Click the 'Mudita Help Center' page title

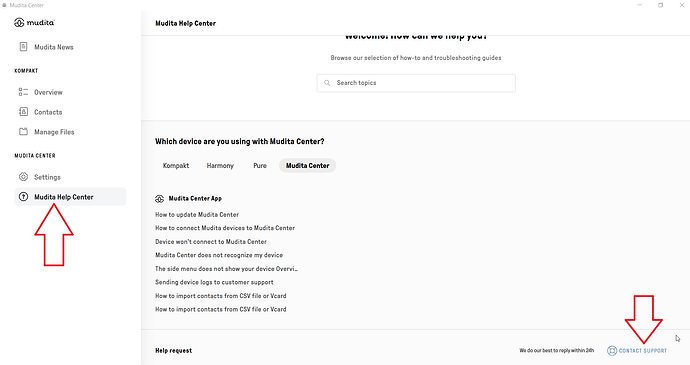pyautogui.click(x=185, y=23)
